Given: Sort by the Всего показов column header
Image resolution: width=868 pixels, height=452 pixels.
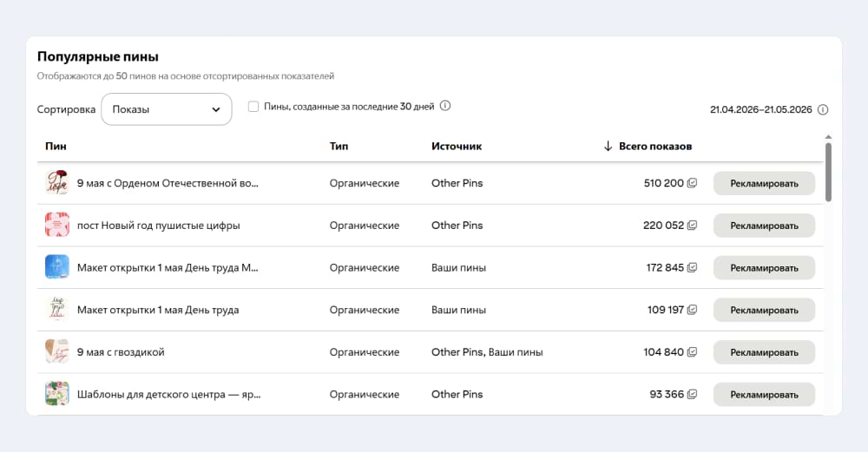Looking at the screenshot, I should (x=655, y=146).
